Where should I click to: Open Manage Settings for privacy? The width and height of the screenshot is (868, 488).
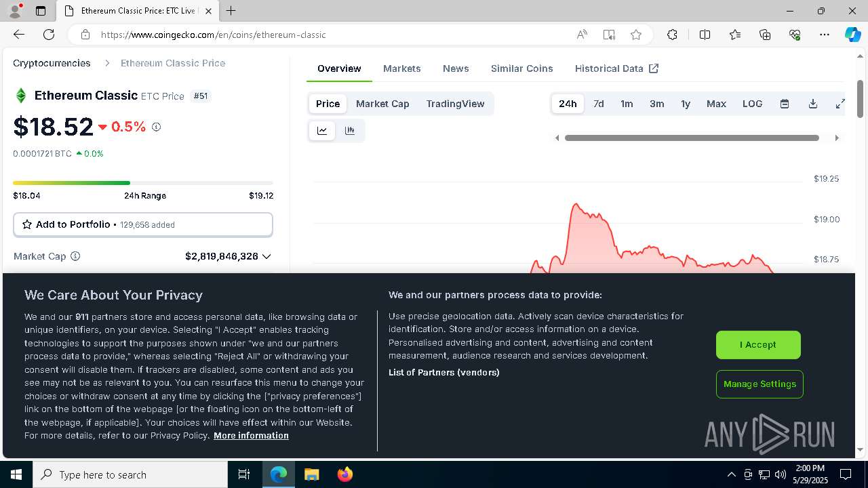(759, 384)
